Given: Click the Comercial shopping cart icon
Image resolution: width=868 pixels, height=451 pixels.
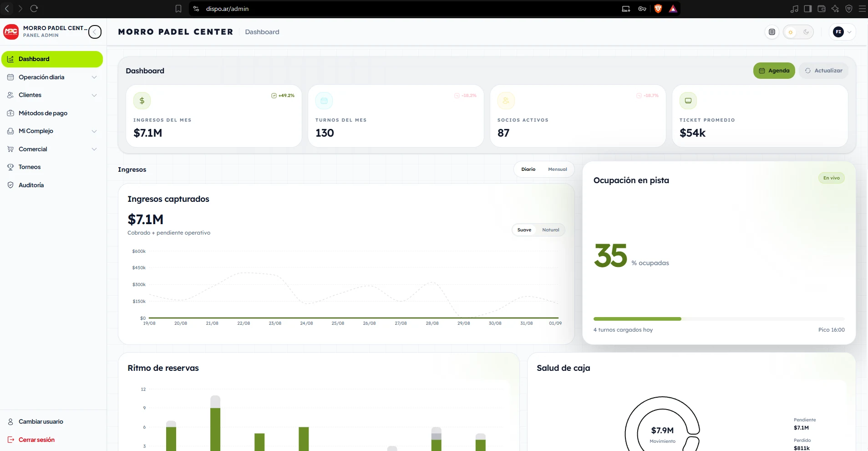Looking at the screenshot, I should [x=10, y=149].
